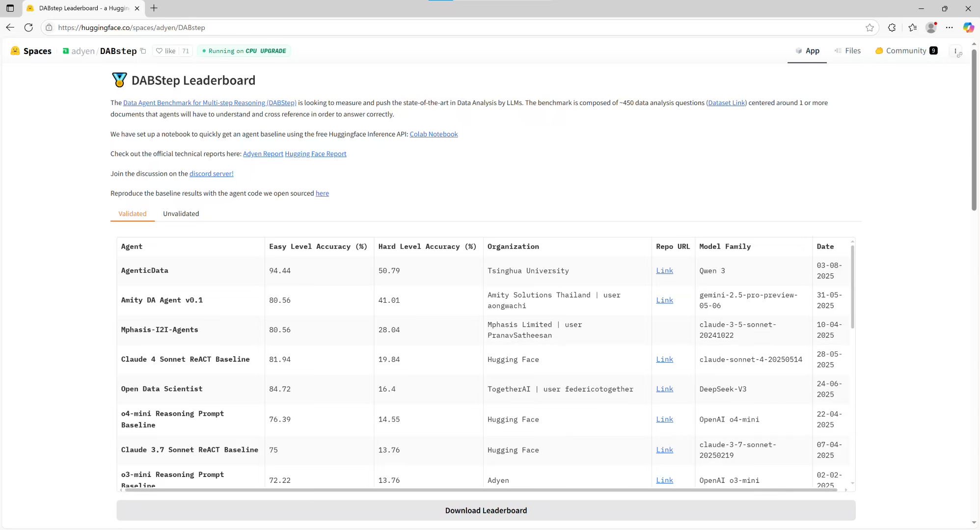The width and height of the screenshot is (980, 530).
Task: Copy the space name adyen/DABstep
Action: click(143, 51)
